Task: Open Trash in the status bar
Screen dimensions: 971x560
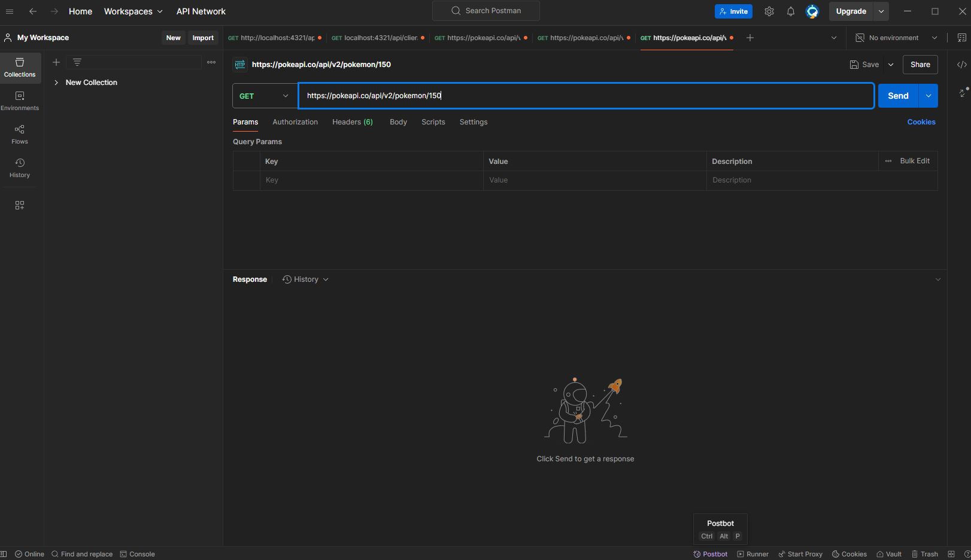Action: tap(925, 554)
